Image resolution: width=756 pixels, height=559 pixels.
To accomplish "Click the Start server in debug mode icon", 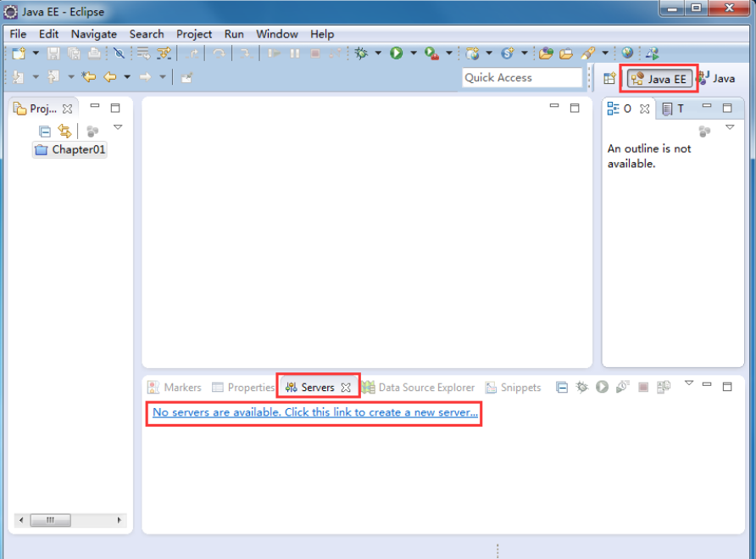I will [x=582, y=387].
